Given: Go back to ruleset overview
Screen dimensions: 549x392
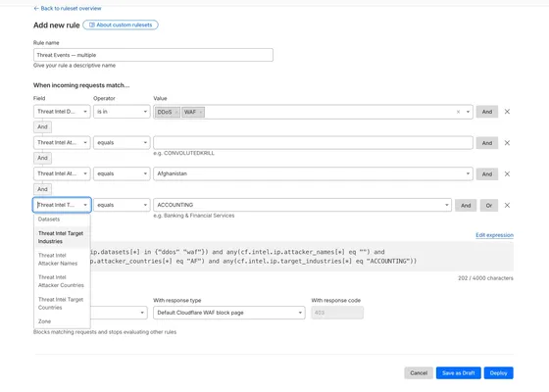Looking at the screenshot, I should point(68,8).
